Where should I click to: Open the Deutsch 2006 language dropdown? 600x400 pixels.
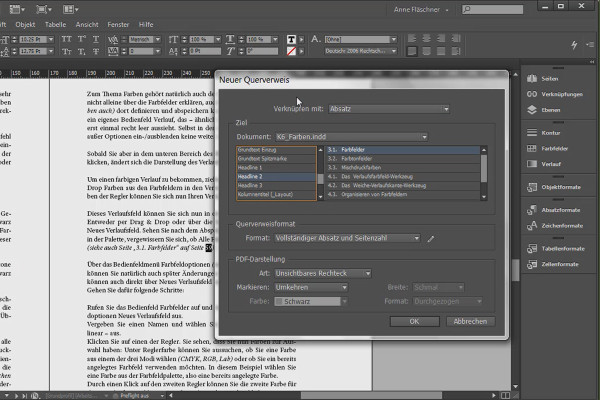(360, 51)
